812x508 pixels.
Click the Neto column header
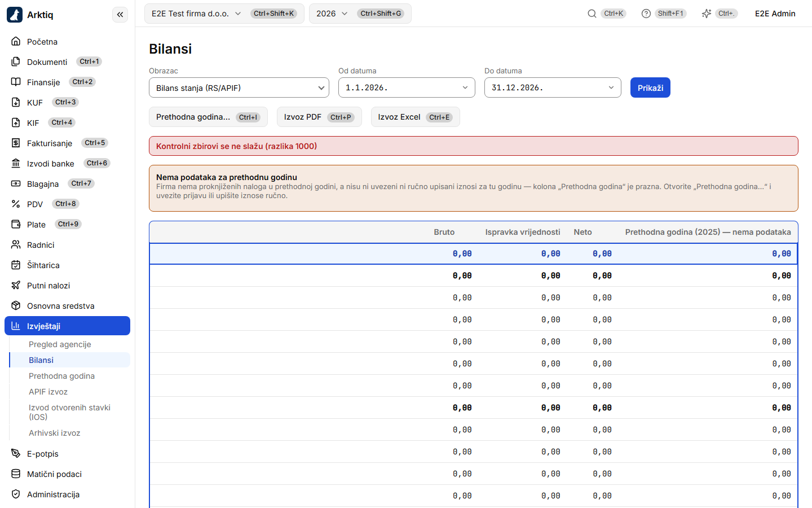pos(583,232)
